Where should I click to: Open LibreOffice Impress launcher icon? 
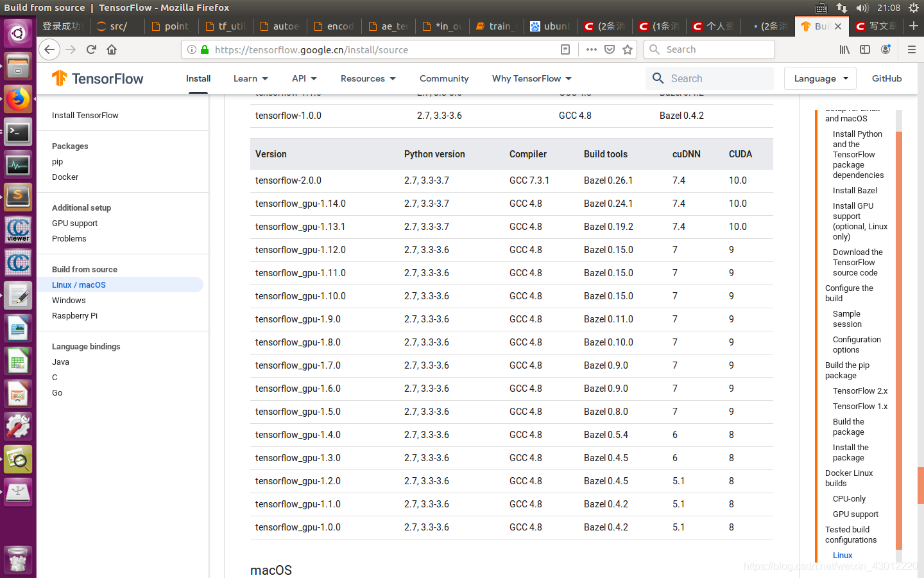(18, 395)
